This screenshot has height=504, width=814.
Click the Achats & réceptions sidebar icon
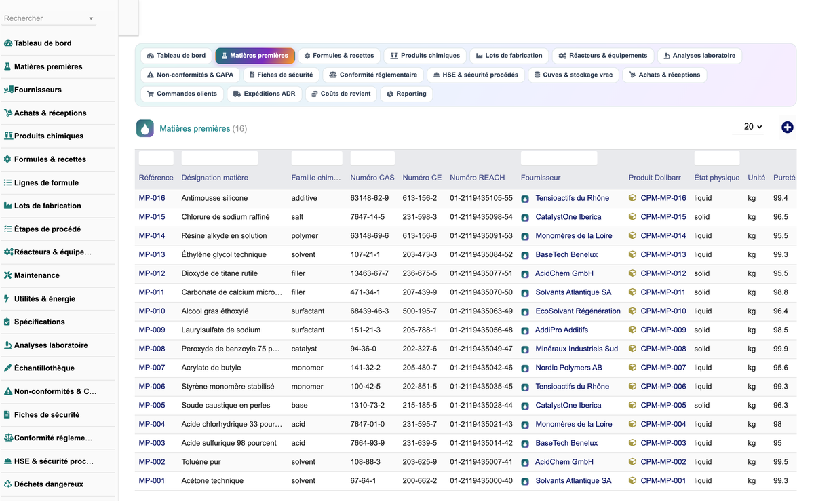[x=8, y=113]
